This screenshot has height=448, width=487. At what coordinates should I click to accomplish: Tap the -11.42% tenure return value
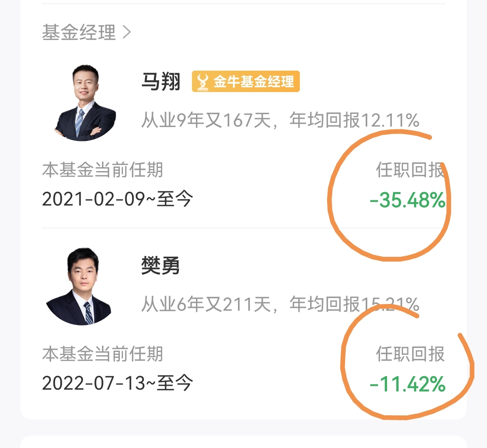407,384
